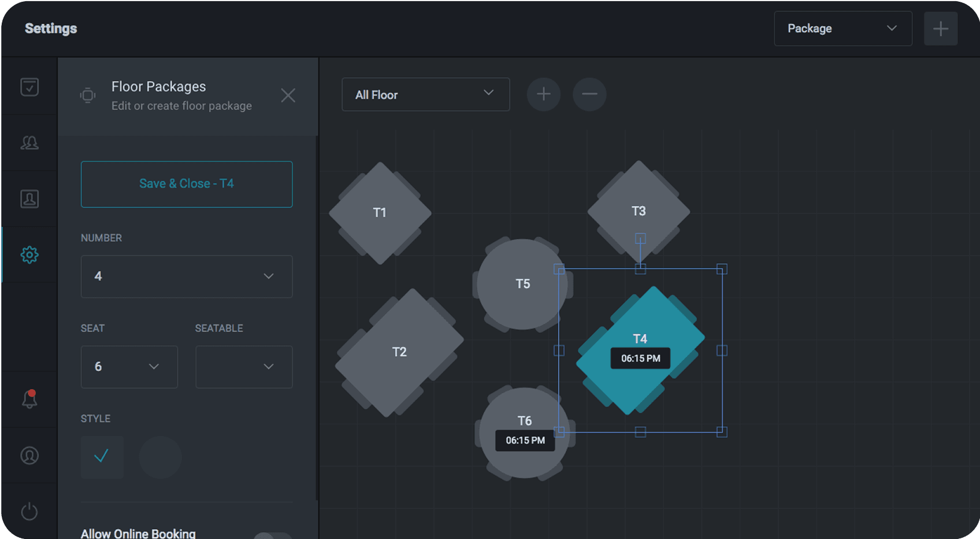Open notifications bell icon
The image size is (980, 539).
[29, 400]
